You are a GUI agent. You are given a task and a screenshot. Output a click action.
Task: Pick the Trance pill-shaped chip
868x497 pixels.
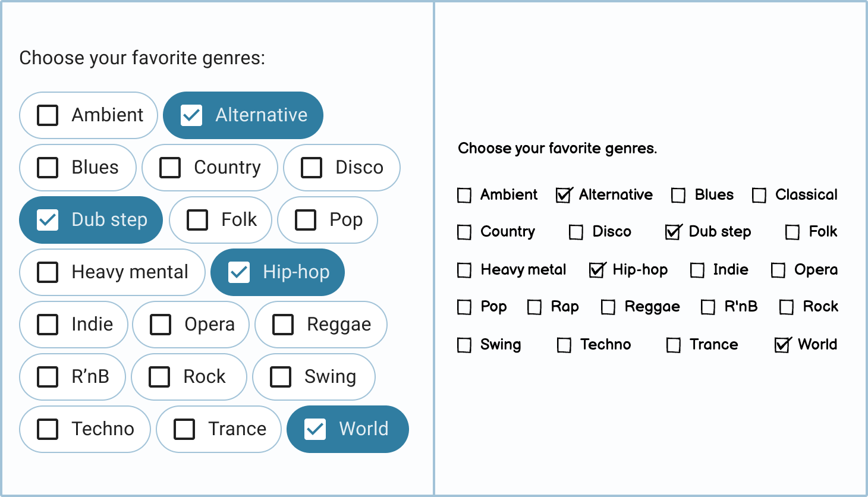(219, 429)
